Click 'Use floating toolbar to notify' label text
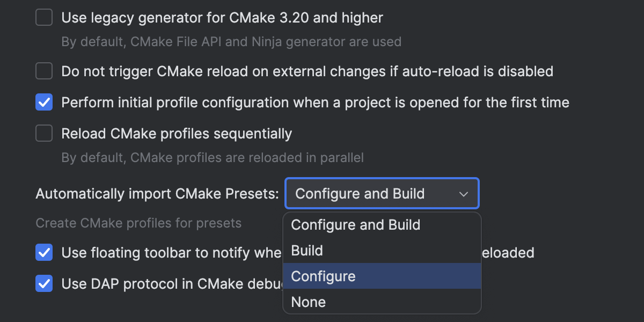 coord(172,252)
